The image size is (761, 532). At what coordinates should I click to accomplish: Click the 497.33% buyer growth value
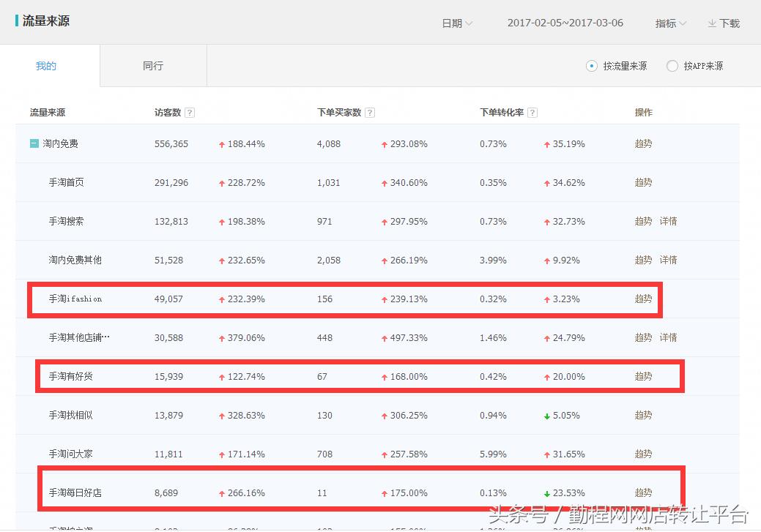point(409,338)
